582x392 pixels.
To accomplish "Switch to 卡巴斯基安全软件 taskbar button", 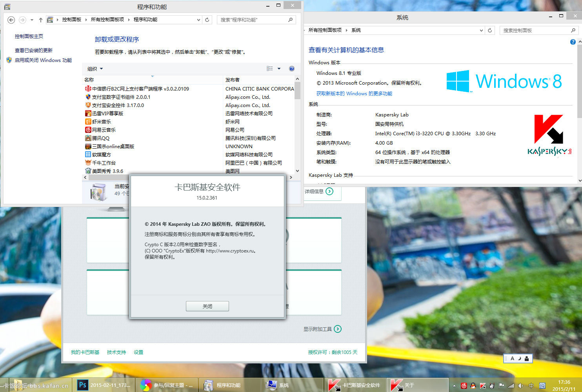I will (356, 385).
